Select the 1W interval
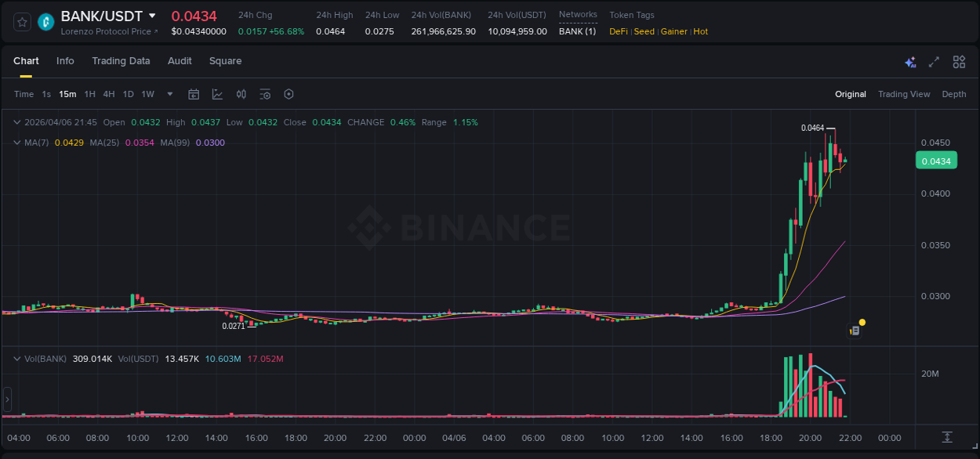The height and width of the screenshot is (459, 980). 147,94
